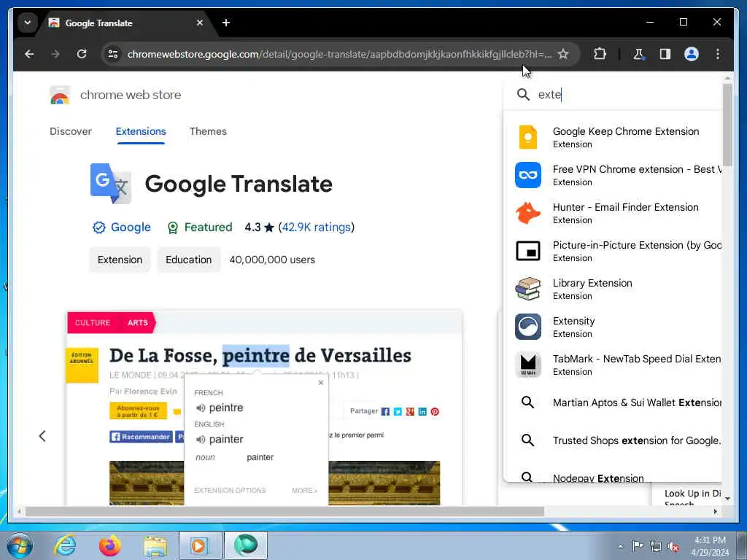Open the Windows Start menu

click(20, 546)
